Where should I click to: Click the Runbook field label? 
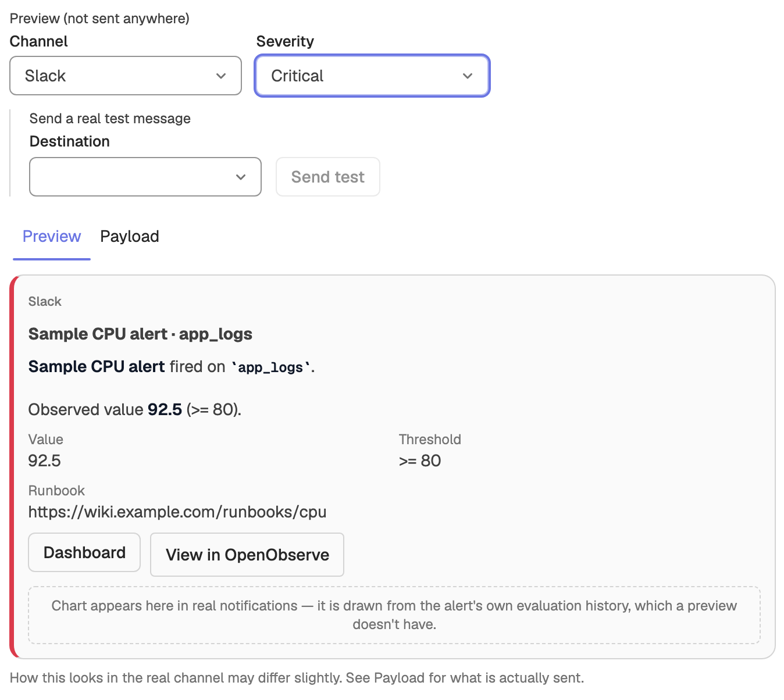tap(56, 491)
